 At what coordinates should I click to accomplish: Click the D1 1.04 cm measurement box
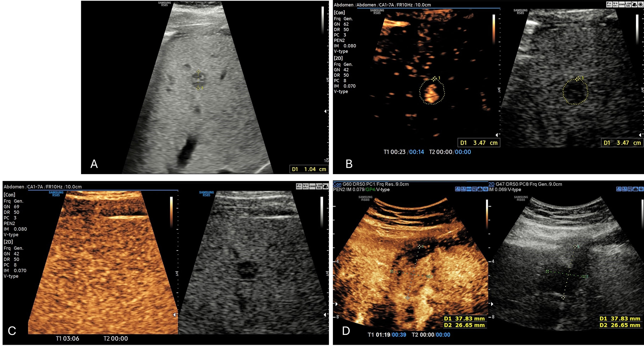coord(309,169)
